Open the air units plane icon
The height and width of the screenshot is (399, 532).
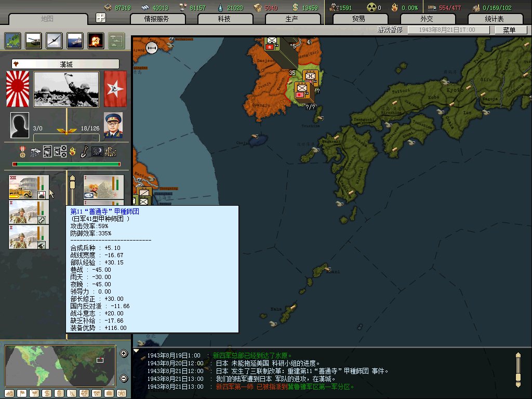[x=54, y=41]
